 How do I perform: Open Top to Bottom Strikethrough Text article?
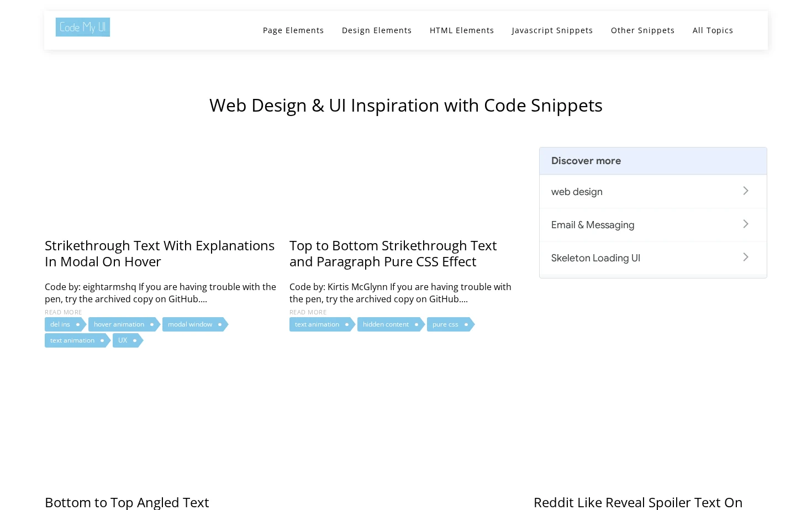[x=393, y=253]
